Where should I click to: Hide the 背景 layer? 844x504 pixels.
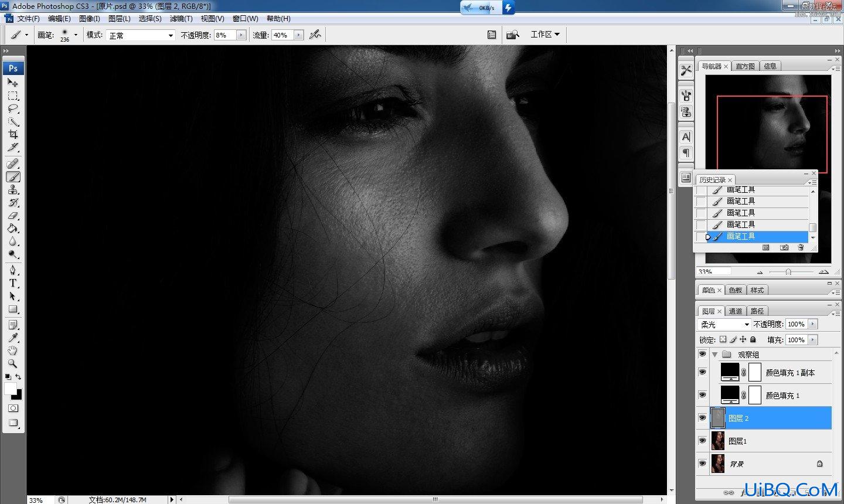click(x=702, y=464)
